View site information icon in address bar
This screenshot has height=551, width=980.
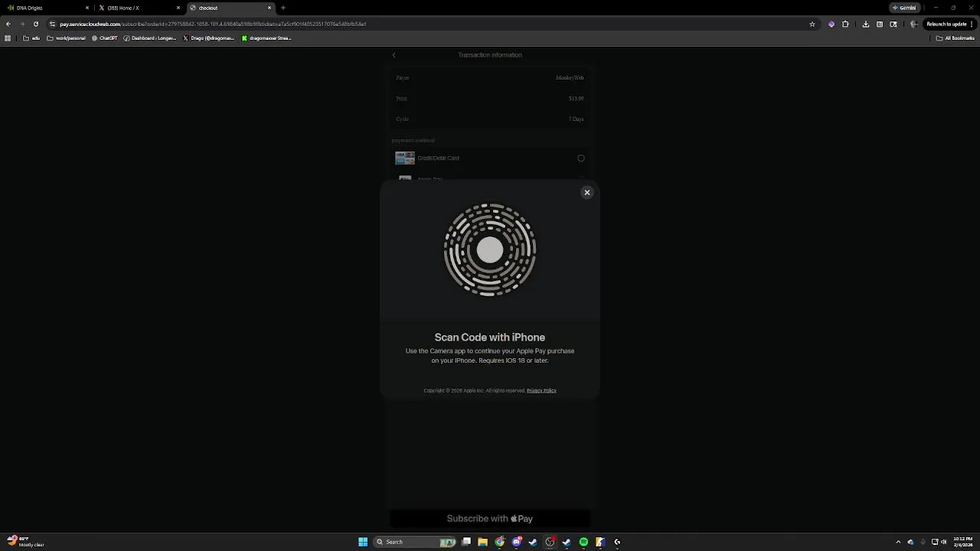pyautogui.click(x=52, y=24)
